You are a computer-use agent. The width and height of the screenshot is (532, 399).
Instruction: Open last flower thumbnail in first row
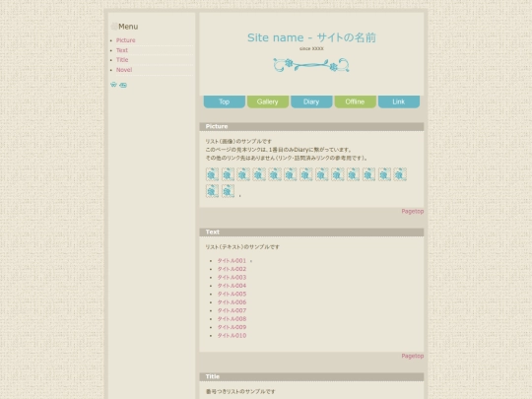point(400,174)
